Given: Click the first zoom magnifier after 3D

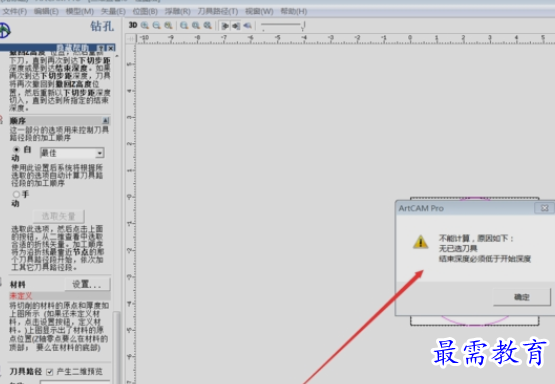Looking at the screenshot, I should click(x=145, y=25).
